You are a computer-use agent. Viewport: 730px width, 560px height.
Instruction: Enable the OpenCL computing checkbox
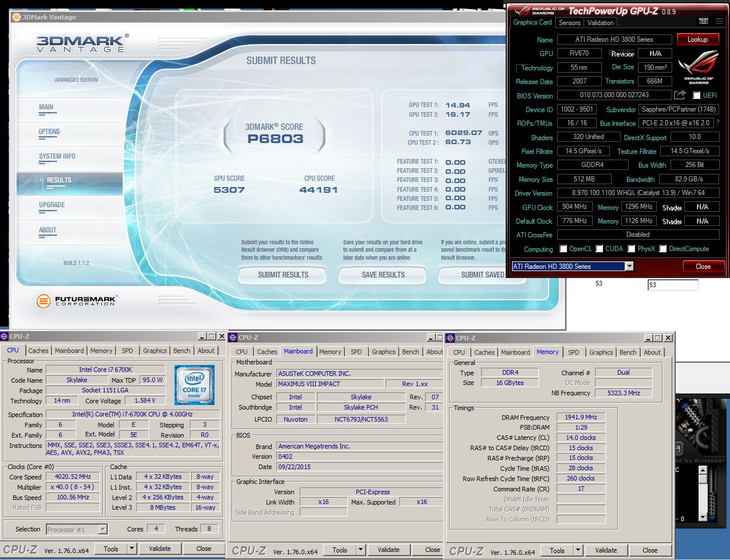coord(564,249)
